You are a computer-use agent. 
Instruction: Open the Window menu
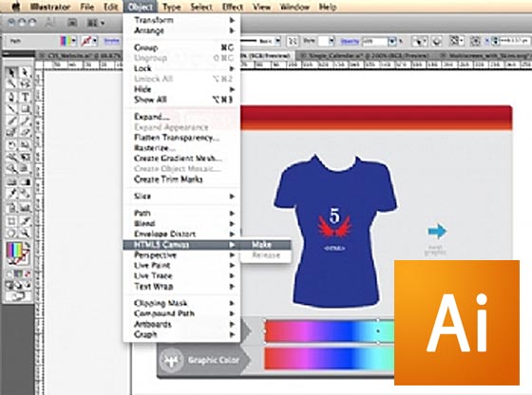click(294, 7)
